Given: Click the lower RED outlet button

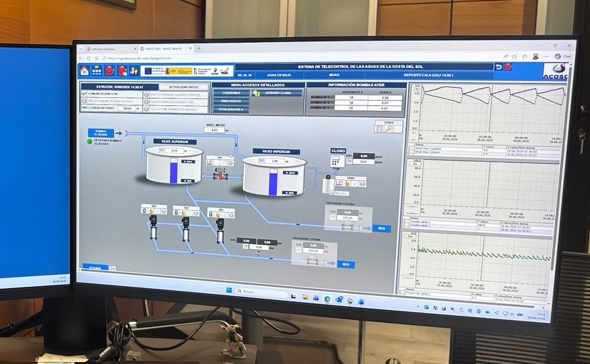Looking at the screenshot, I should point(346,265).
